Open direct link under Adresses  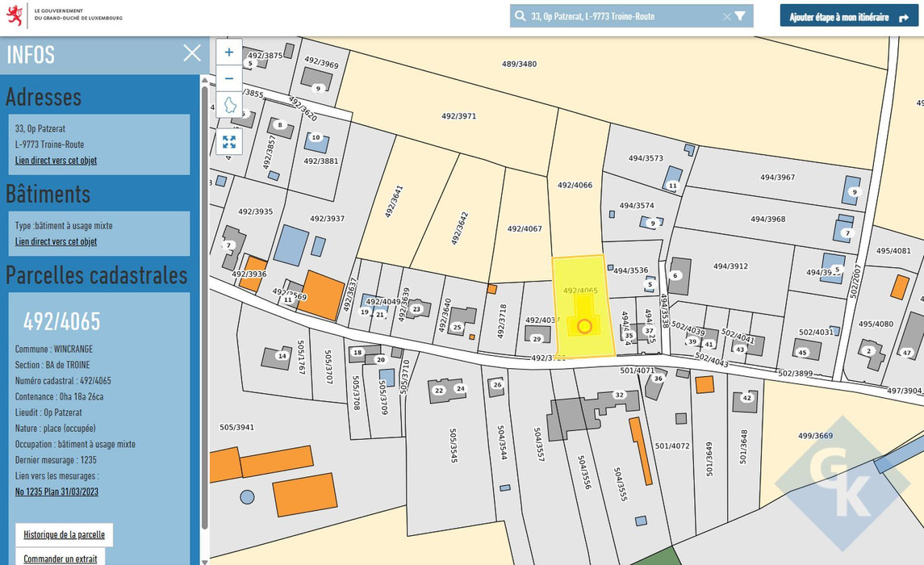pos(56,161)
